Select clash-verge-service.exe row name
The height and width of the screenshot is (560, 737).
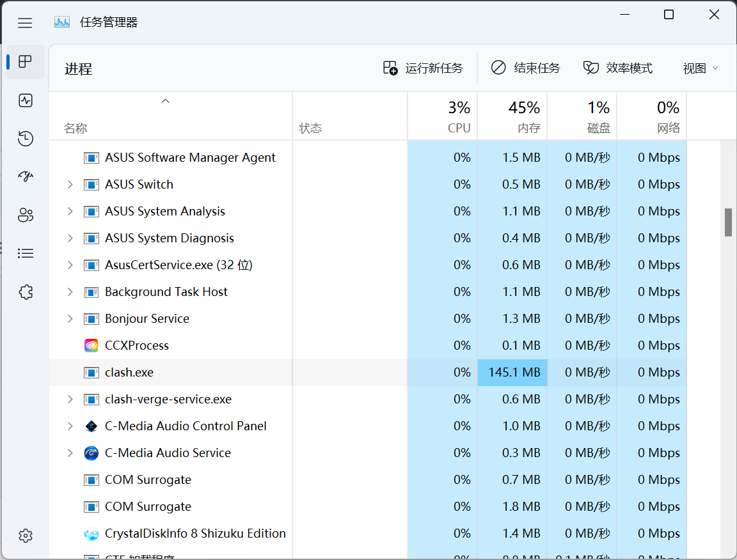(168, 400)
